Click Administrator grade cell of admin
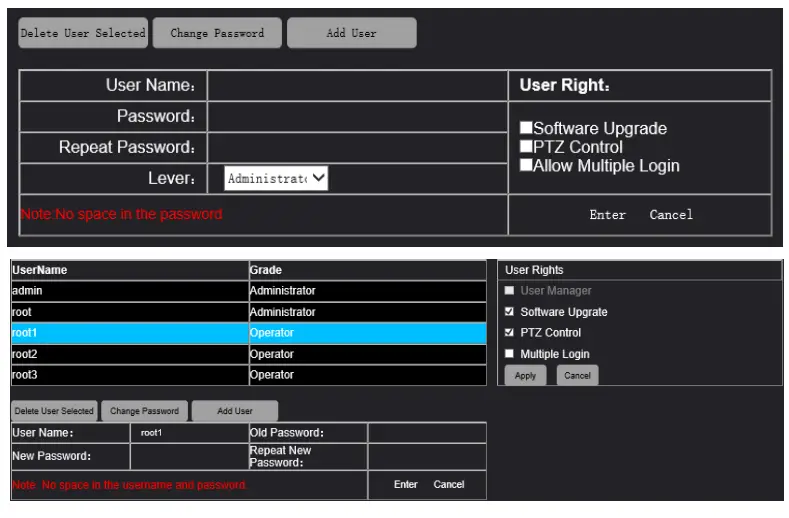This screenshot has width=789, height=518. 368,291
